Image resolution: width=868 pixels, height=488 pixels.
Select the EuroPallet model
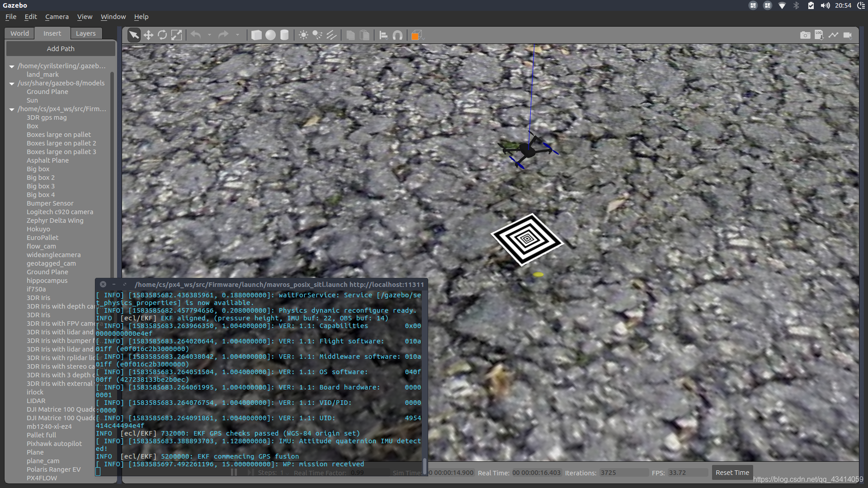[42, 238]
